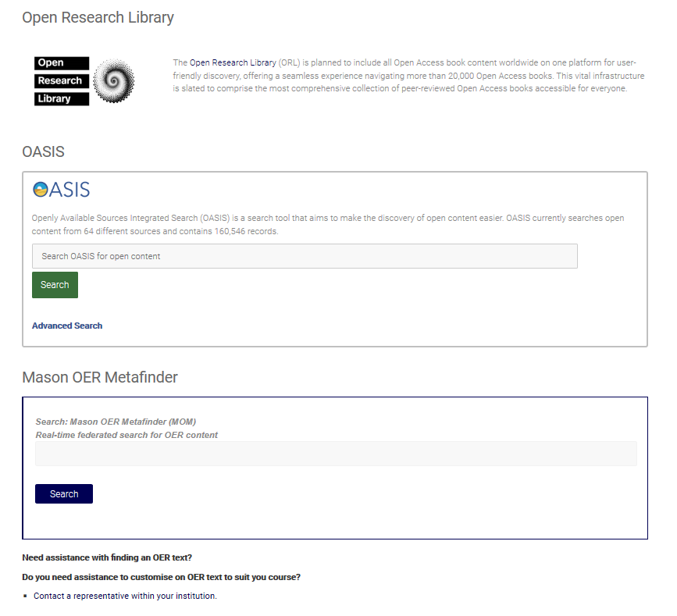
Task: Open Contact a representative within your institution
Action: click(x=125, y=596)
